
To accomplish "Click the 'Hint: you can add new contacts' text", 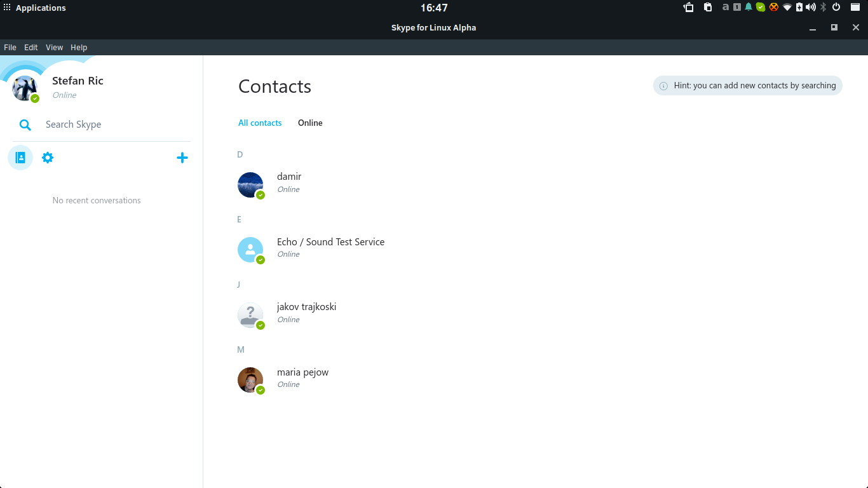I will 755,86.
